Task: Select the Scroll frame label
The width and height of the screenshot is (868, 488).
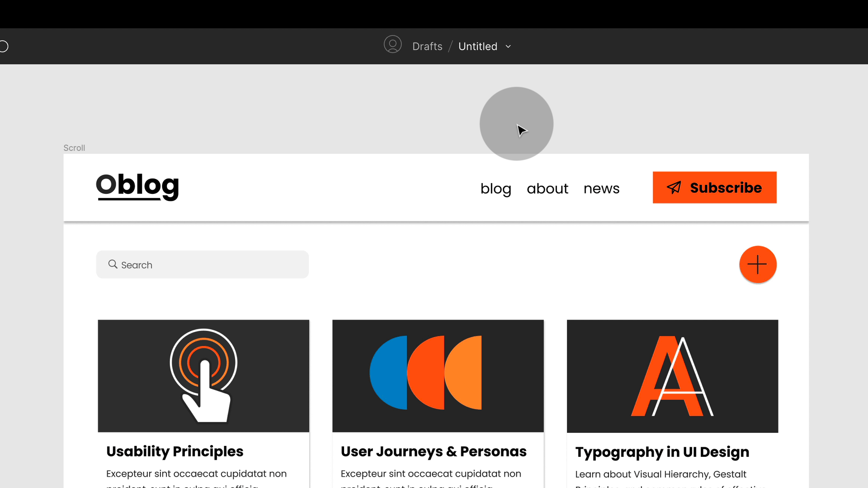Action: point(74,148)
